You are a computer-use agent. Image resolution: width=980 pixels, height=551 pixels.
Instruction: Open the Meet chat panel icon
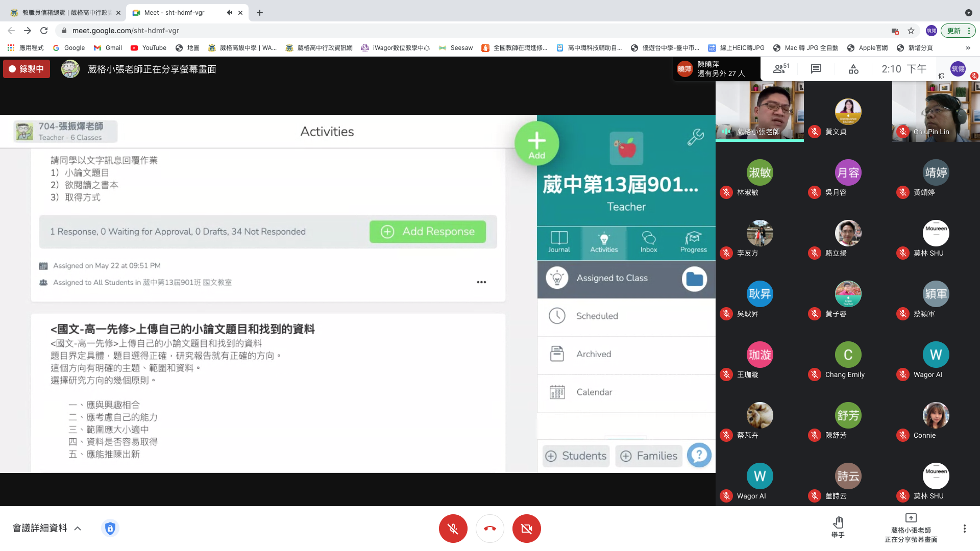(x=816, y=69)
